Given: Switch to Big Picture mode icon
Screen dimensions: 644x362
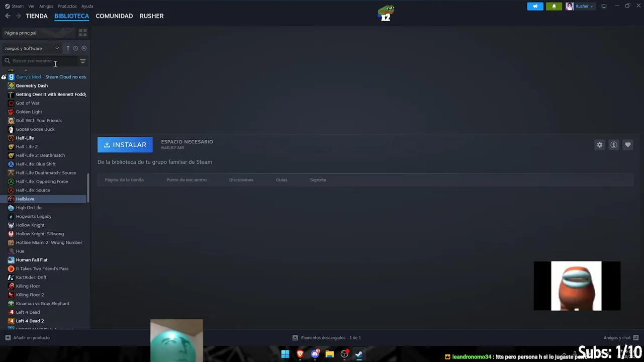Looking at the screenshot, I should pyautogui.click(x=604, y=6).
